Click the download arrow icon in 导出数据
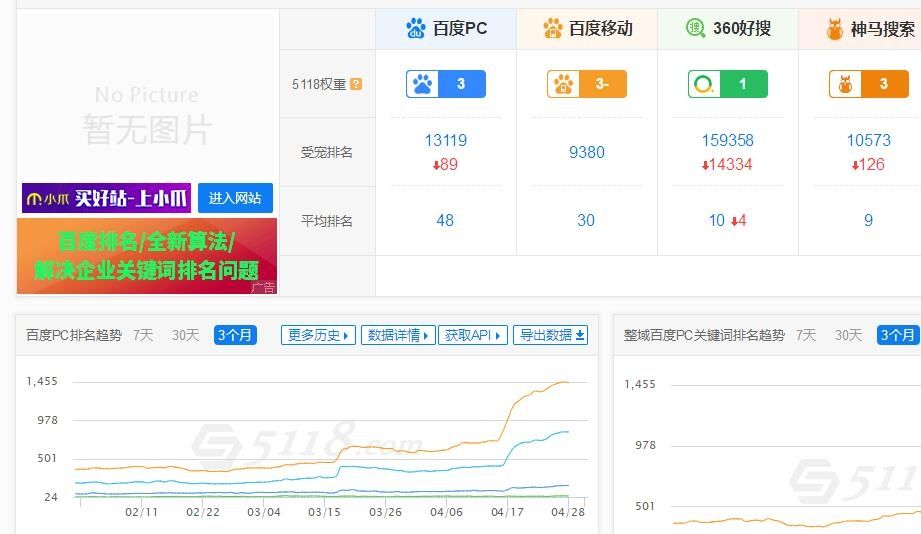 pos(580,335)
